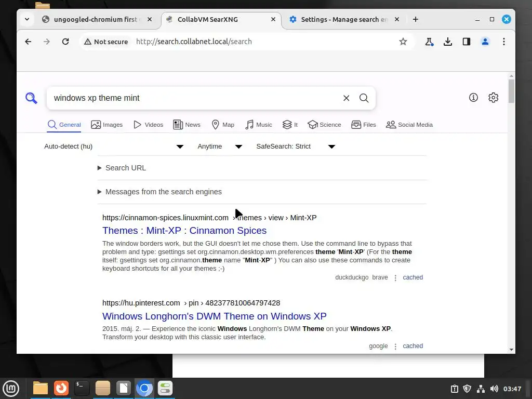Open SearXNG preferences gear icon

pos(494,97)
